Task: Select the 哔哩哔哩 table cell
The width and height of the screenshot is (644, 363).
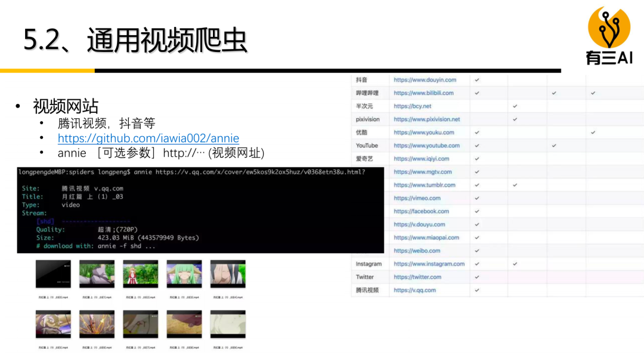Action: [370, 93]
